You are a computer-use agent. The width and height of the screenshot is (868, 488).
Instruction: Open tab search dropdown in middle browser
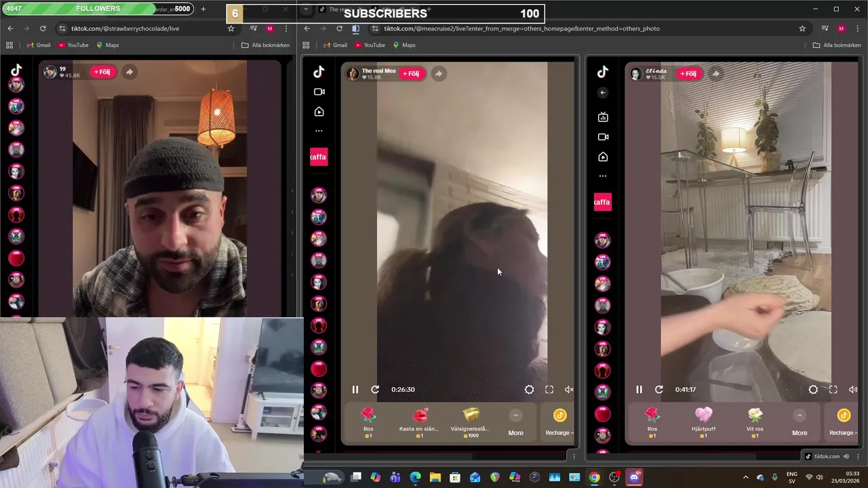click(x=306, y=9)
